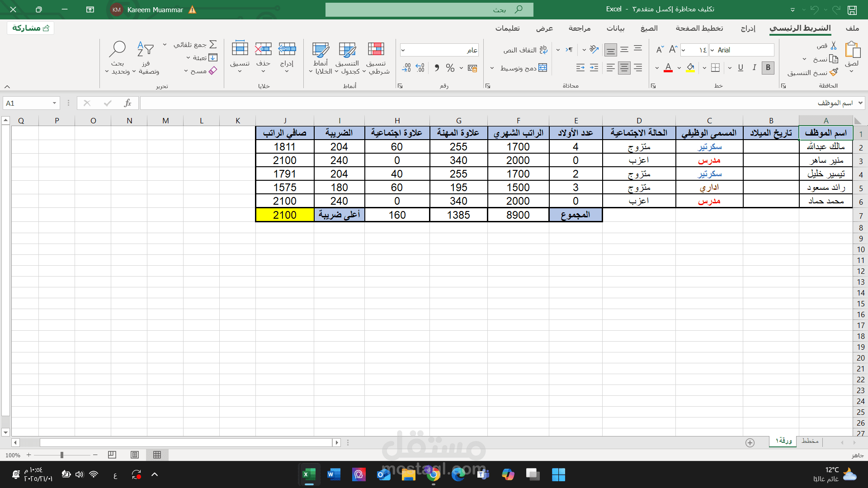This screenshot has height=488, width=868.
Task: Toggle Bold formatting button
Action: 768,68
